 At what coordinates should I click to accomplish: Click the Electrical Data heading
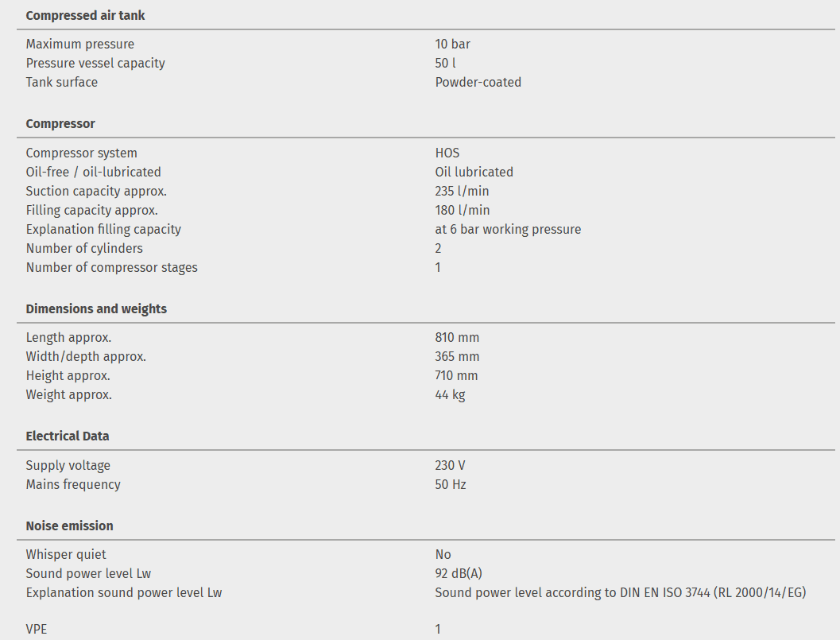(68, 436)
